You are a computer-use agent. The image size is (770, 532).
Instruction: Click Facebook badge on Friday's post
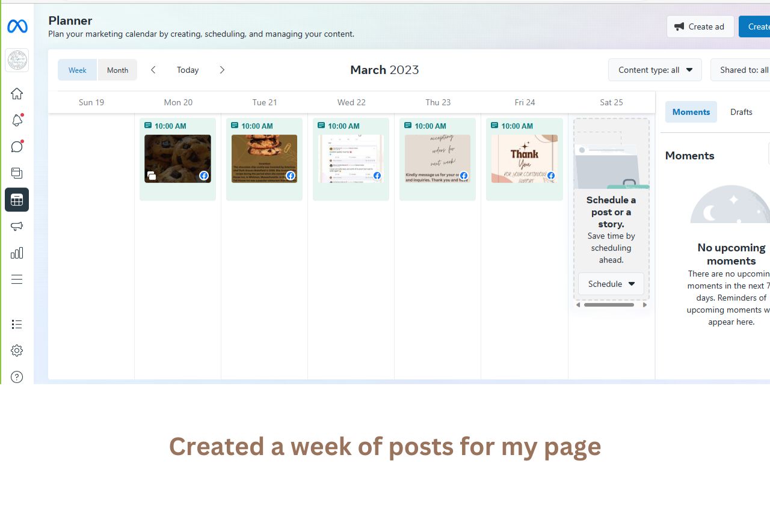click(x=550, y=176)
